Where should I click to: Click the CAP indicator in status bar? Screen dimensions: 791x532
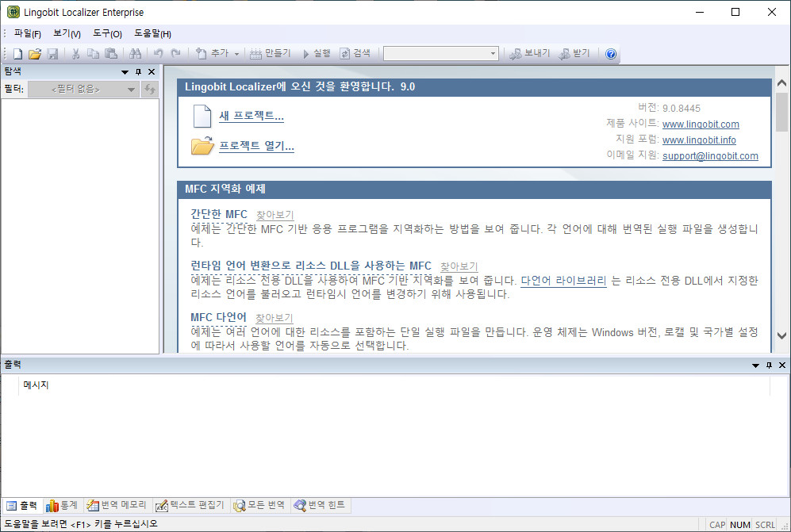point(717,525)
